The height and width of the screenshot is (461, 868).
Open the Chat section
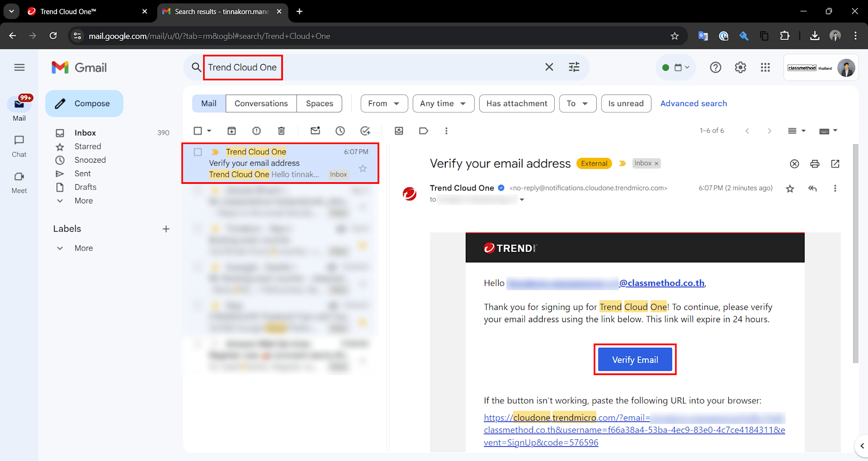tap(19, 146)
